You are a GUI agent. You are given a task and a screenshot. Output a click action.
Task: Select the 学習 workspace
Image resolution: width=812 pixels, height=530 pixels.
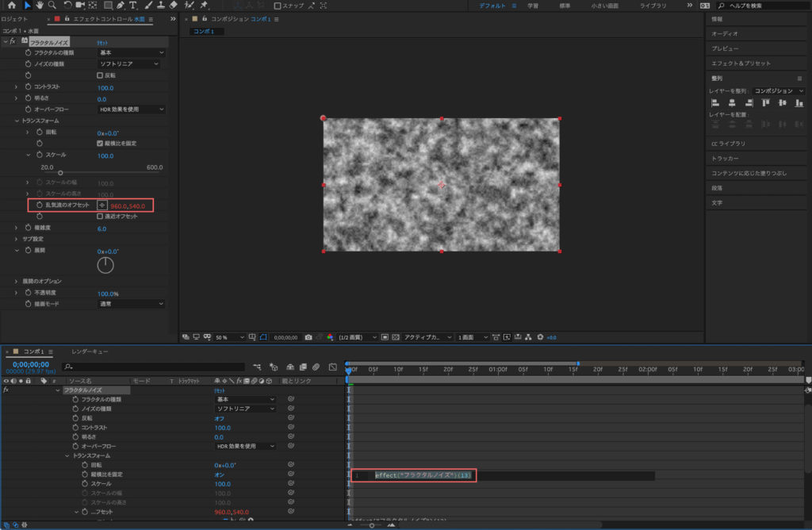click(x=533, y=6)
